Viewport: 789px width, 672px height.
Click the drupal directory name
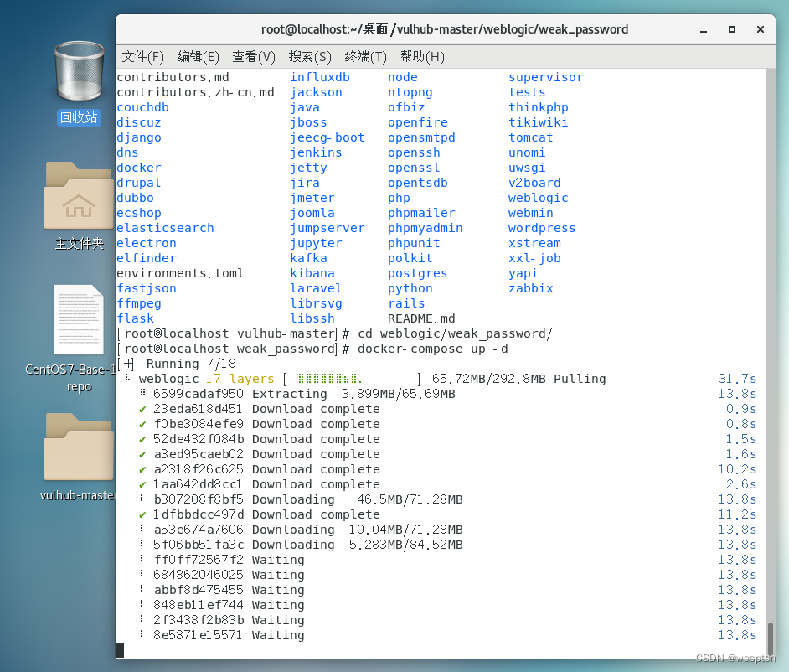point(138,183)
